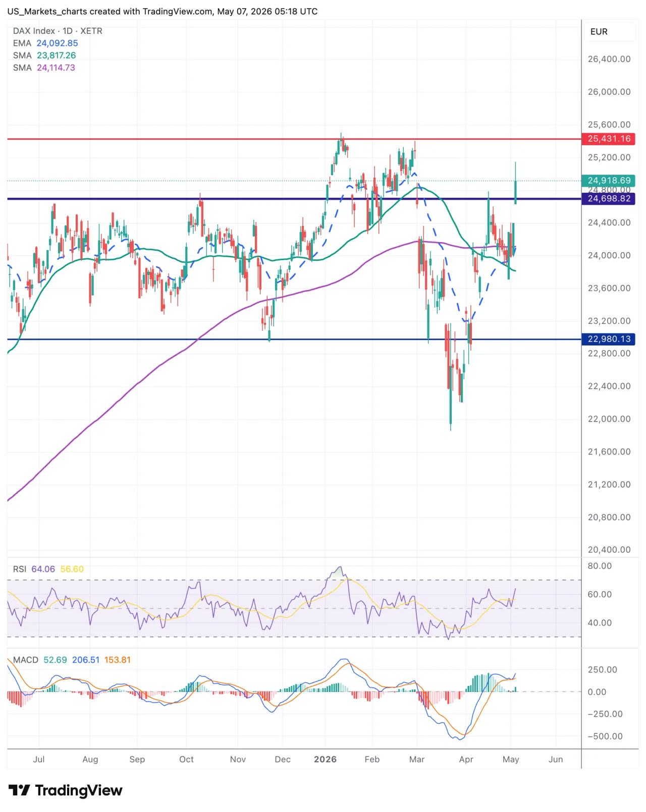This screenshot has height=812, width=646.
Task: Click the EMA 24,092.85 legend entry
Action: point(45,43)
